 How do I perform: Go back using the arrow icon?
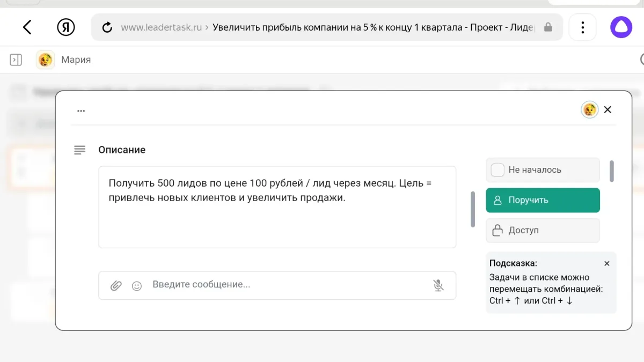click(27, 27)
